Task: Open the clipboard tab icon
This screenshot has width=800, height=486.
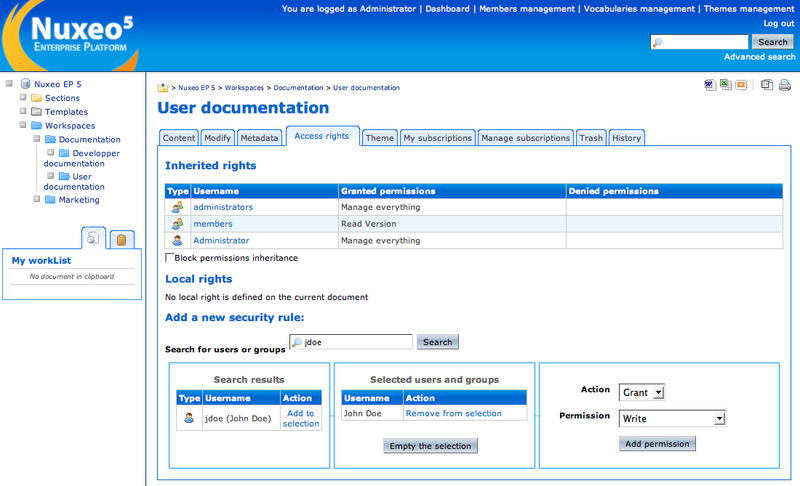Action: tap(121, 239)
